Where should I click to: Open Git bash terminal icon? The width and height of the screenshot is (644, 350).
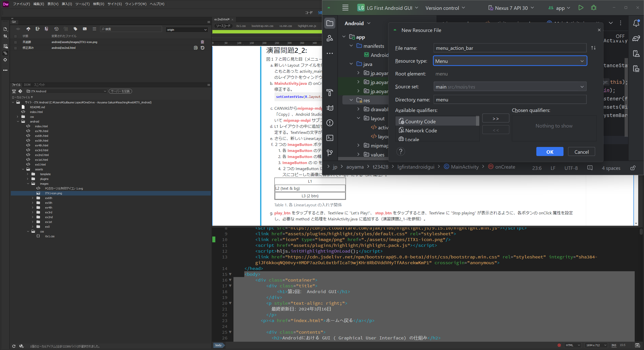tap(85, 29)
